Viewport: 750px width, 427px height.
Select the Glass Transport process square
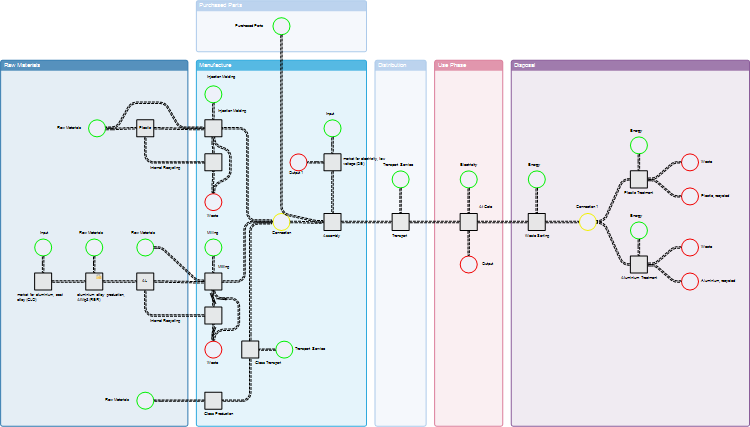(250, 350)
